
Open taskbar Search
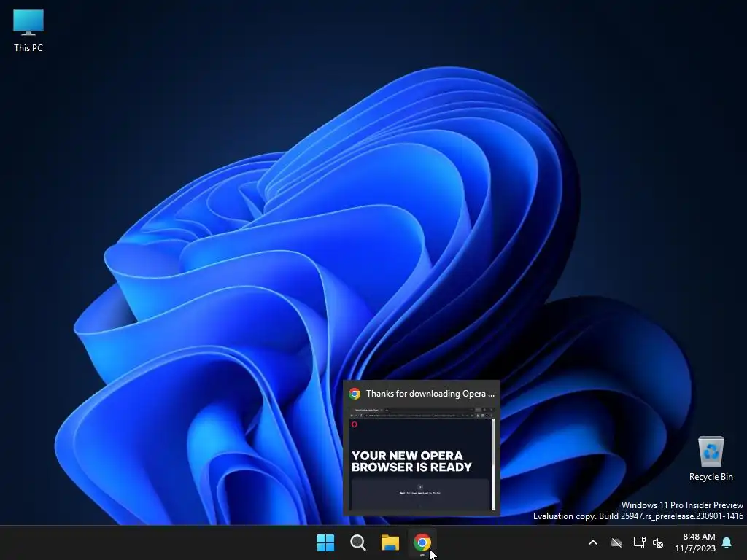357,542
